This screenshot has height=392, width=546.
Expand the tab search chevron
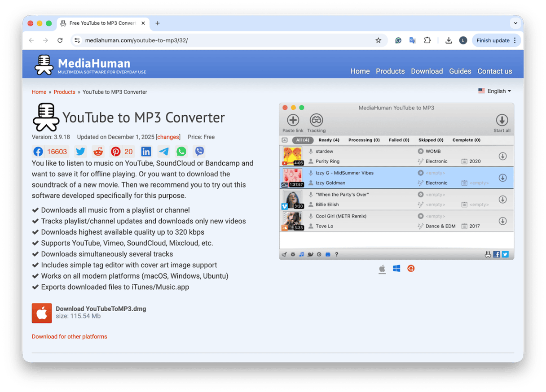click(x=515, y=23)
